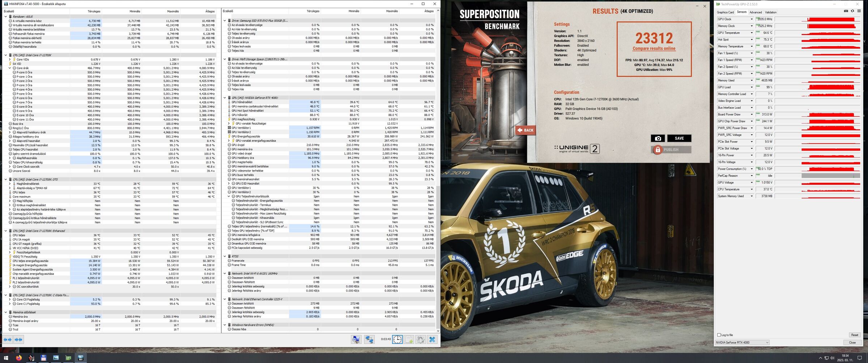Screen dimensions: 868x363
Task: Click the lock icon on PUBLISH
Action: point(658,150)
